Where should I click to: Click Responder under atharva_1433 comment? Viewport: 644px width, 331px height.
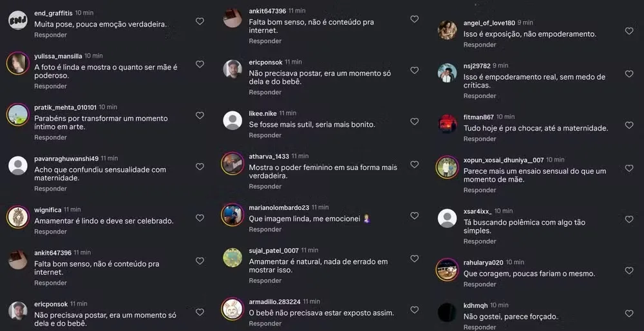click(x=265, y=187)
